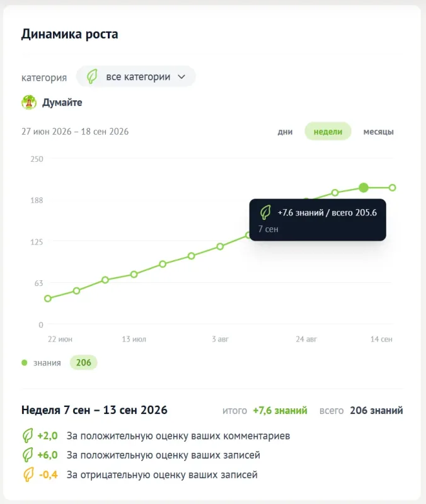The image size is (426, 504).
Task: Select the last chart point near 14 сен
Action: (x=392, y=188)
